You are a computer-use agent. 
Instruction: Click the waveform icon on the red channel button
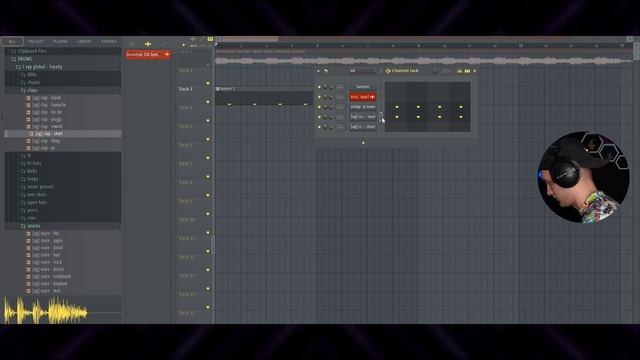(x=372, y=97)
